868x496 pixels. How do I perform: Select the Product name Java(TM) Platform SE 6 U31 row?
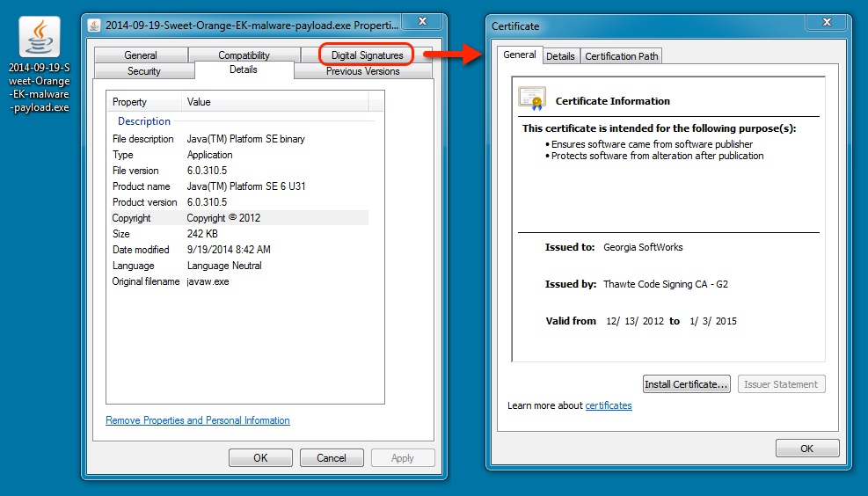[x=239, y=186]
